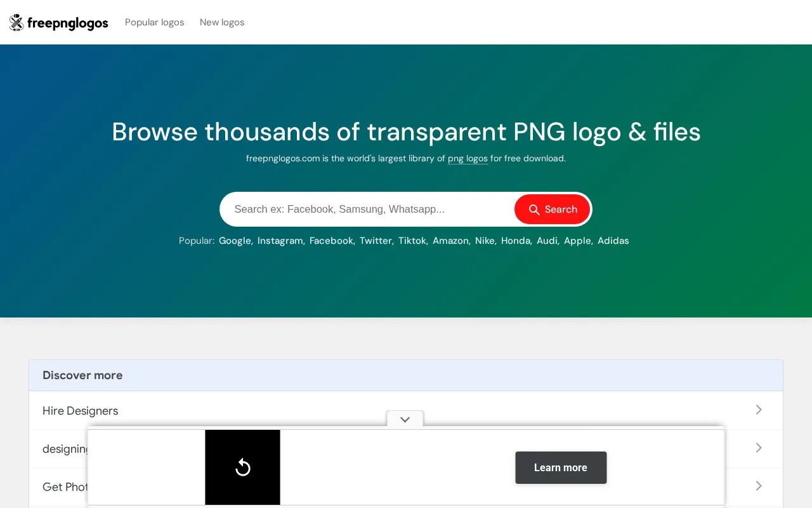
Task: Follow the underlined png logos link
Action: tap(468, 158)
